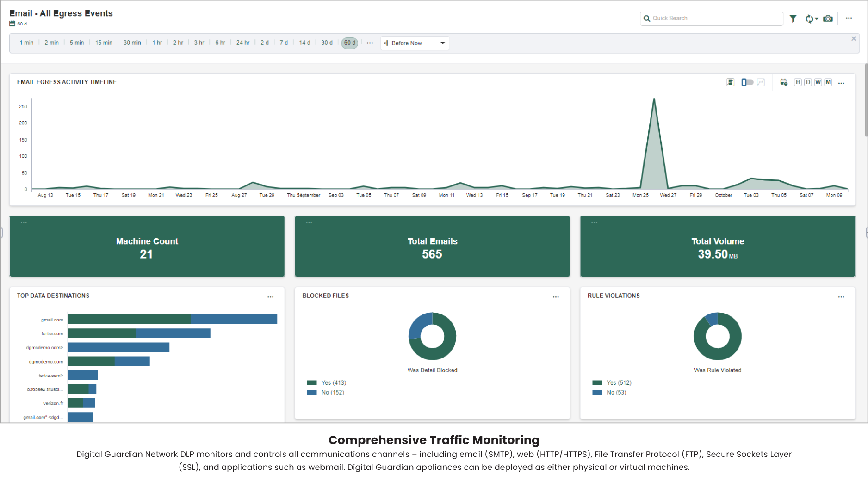Choose the 3 hr time range
The image size is (868, 481).
click(x=199, y=43)
